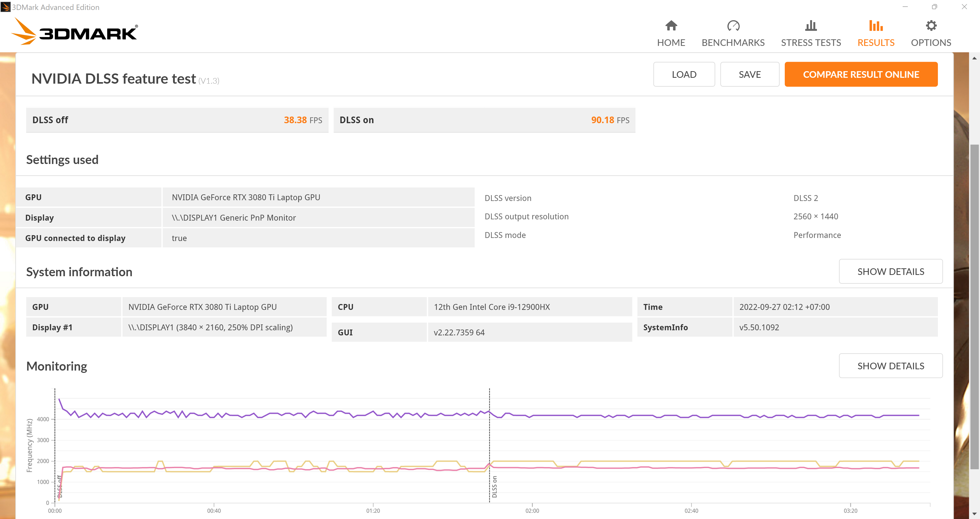Open the HOME tab
The width and height of the screenshot is (980, 519).
(x=671, y=43)
